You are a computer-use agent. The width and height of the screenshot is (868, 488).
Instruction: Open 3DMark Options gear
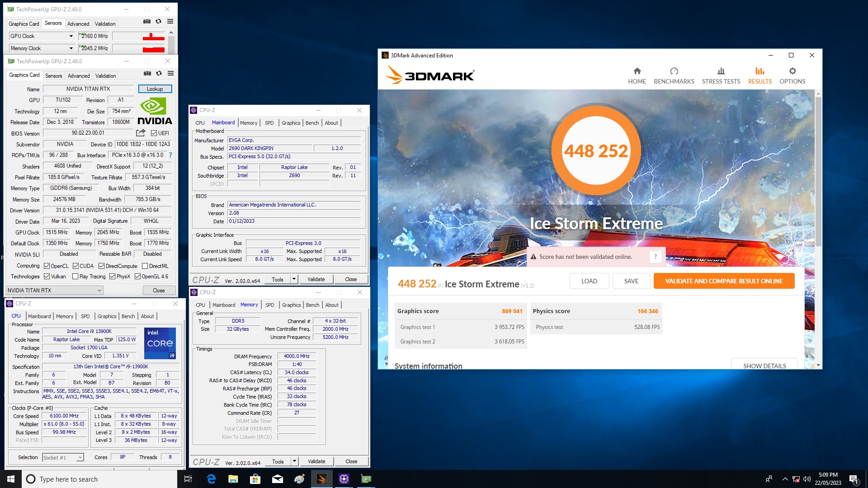click(792, 76)
